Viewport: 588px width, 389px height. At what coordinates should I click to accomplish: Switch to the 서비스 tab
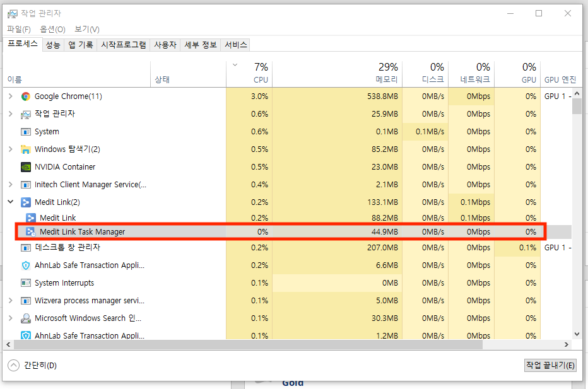236,45
